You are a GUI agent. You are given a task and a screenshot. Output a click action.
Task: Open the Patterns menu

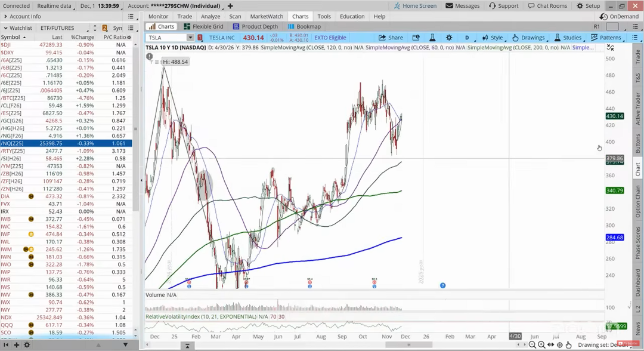(606, 38)
